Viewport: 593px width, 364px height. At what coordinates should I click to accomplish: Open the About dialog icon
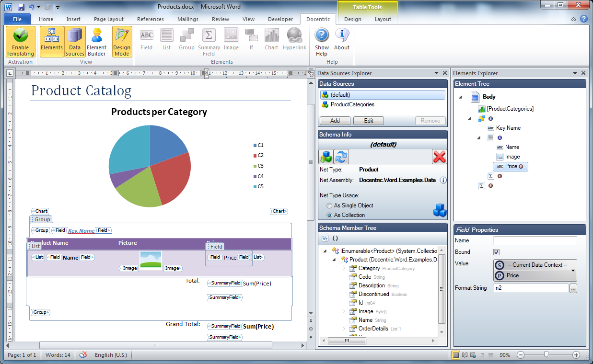pos(342,39)
